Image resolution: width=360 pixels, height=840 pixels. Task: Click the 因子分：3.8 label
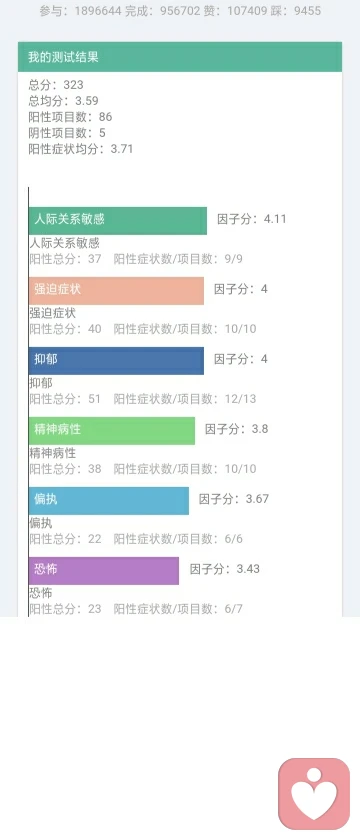click(x=236, y=429)
